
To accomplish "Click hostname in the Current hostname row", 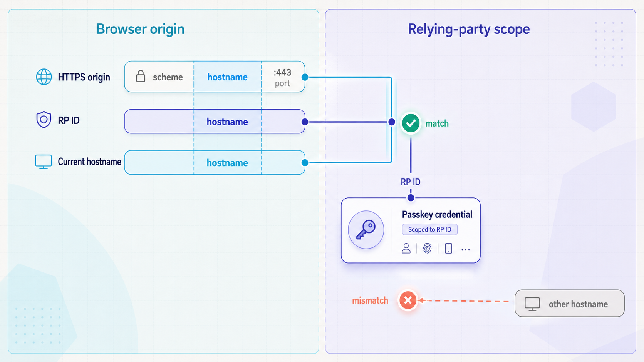I will [x=227, y=163].
